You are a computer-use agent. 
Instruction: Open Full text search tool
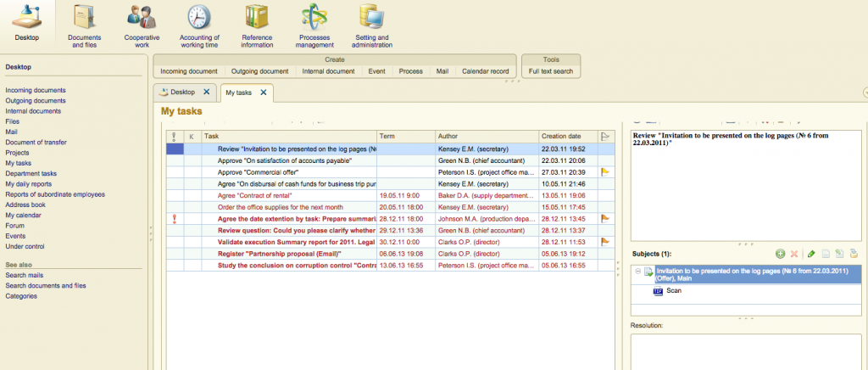551,71
